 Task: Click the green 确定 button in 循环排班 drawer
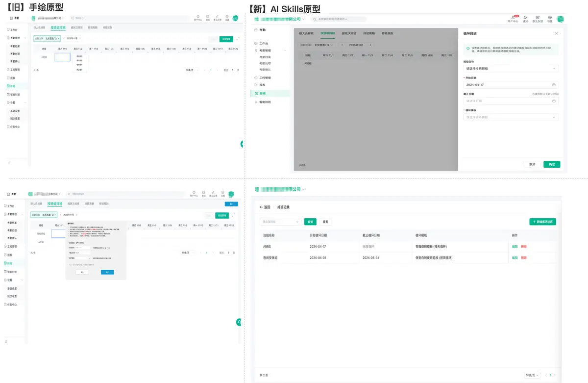(551, 164)
